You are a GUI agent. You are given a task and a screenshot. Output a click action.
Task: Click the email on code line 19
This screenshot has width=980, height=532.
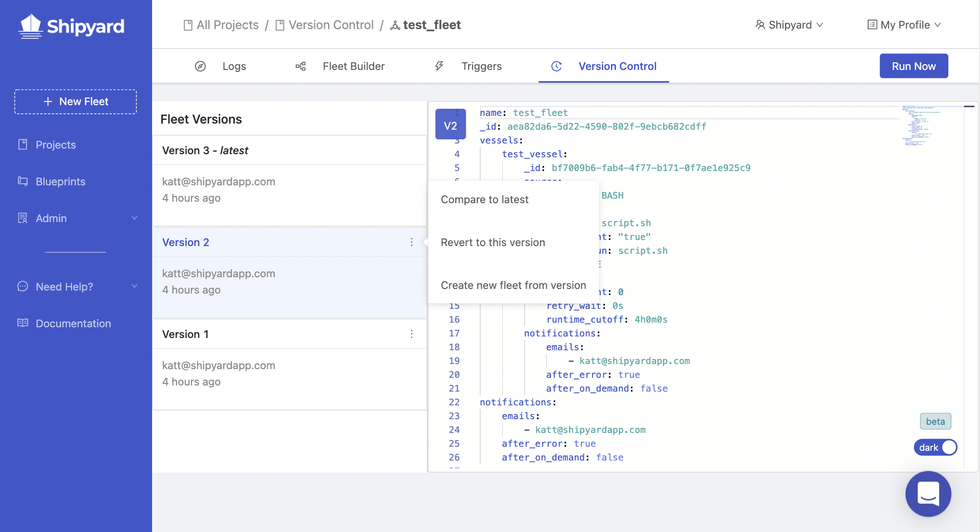pyautogui.click(x=634, y=361)
